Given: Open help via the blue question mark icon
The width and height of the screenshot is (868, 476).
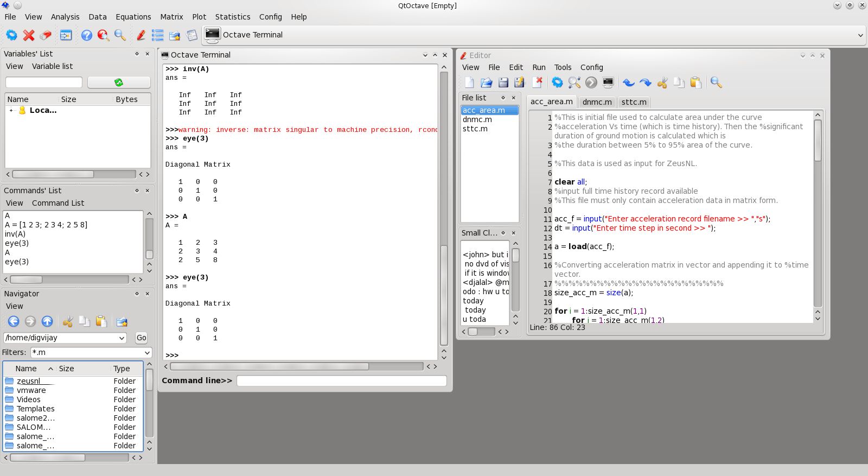Looking at the screenshot, I should 86,35.
